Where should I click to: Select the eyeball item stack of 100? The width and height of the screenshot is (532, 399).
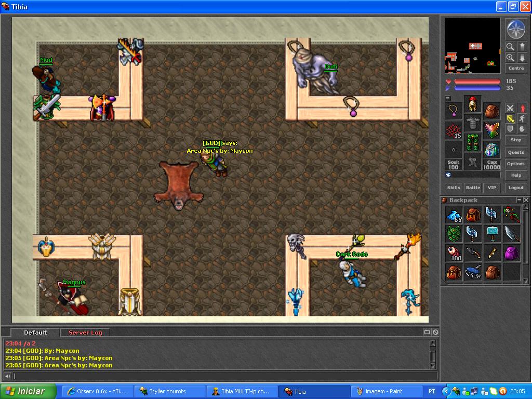pos(454,254)
